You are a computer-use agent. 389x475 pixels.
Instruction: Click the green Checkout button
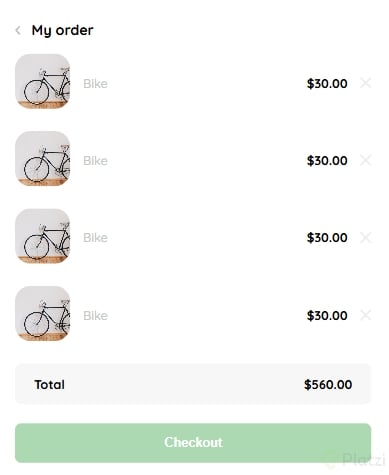193,443
